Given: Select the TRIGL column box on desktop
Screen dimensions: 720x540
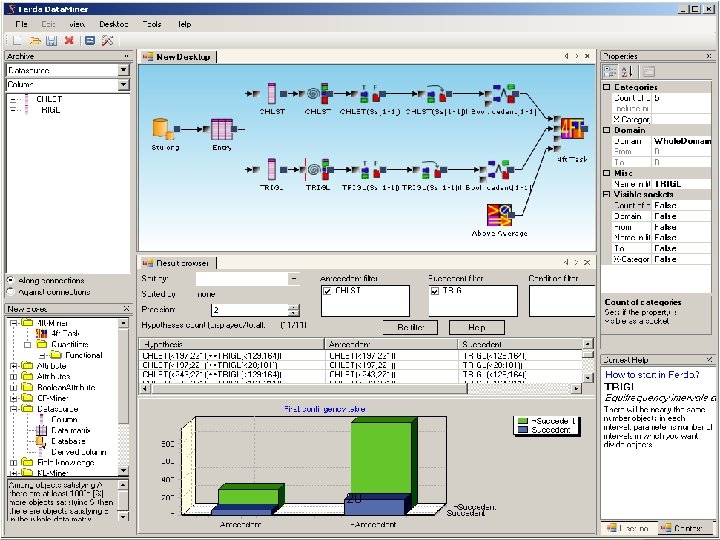Looking at the screenshot, I should (x=272, y=169).
